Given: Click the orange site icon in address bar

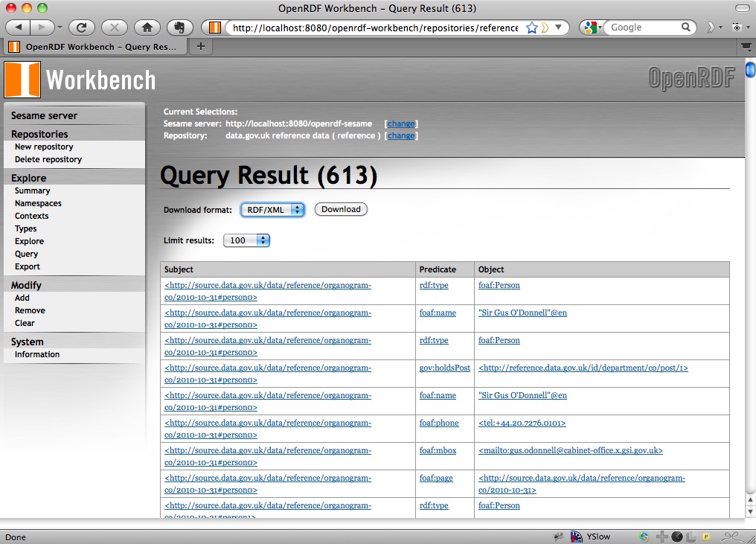Looking at the screenshot, I should [214, 28].
